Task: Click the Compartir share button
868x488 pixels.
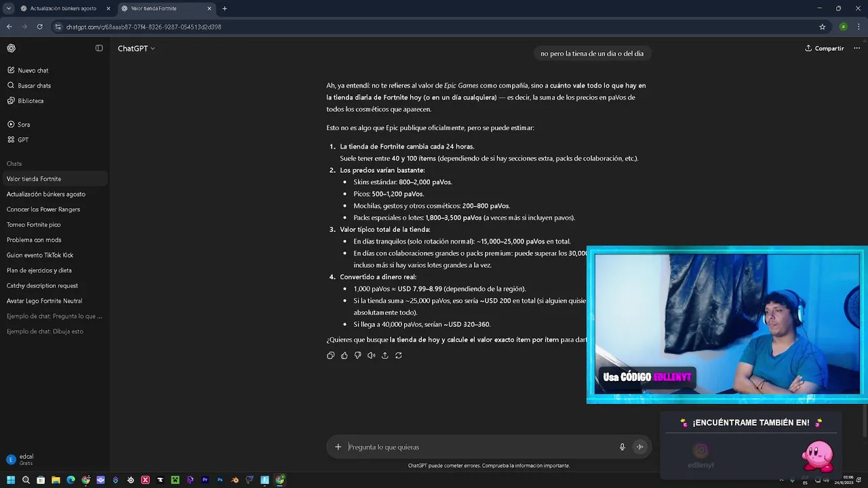Action: click(x=824, y=48)
